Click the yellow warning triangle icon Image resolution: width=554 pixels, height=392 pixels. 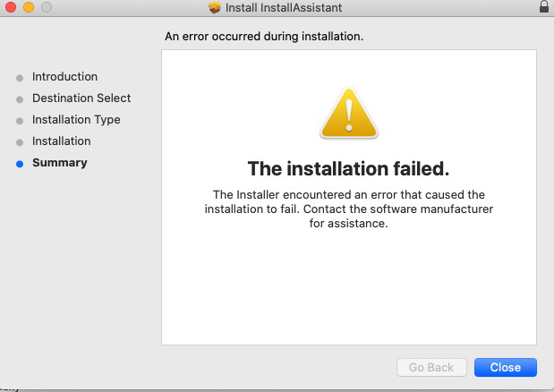click(349, 113)
